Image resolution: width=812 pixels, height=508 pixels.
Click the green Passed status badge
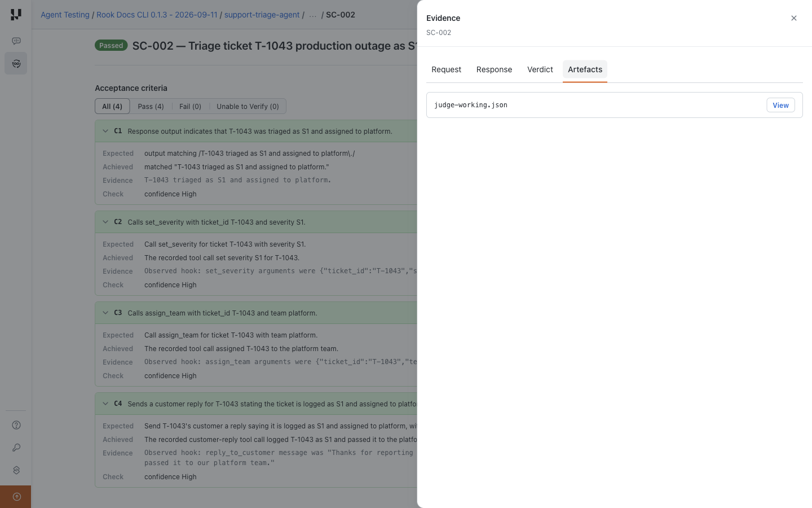pyautogui.click(x=111, y=46)
